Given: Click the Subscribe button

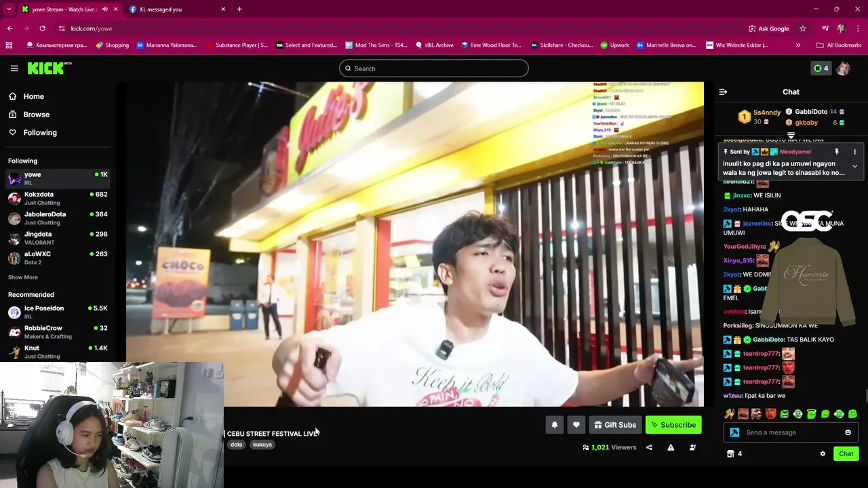Looking at the screenshot, I should [673, 425].
